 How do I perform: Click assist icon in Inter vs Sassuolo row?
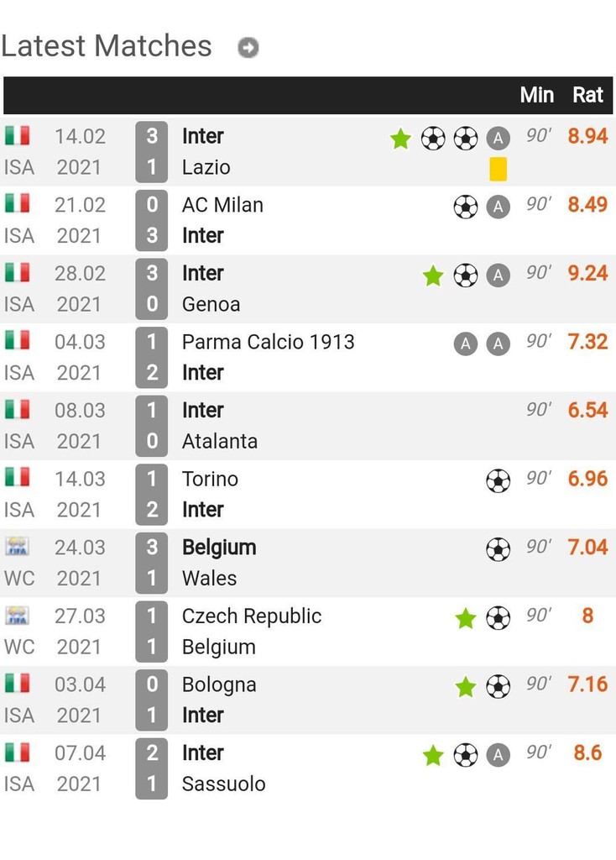(498, 755)
